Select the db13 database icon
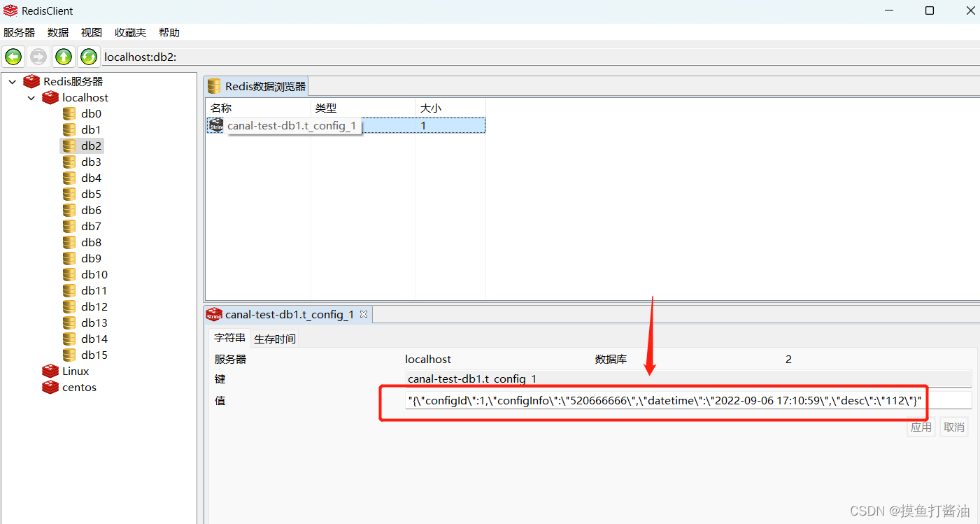This screenshot has width=980, height=524. [x=69, y=323]
